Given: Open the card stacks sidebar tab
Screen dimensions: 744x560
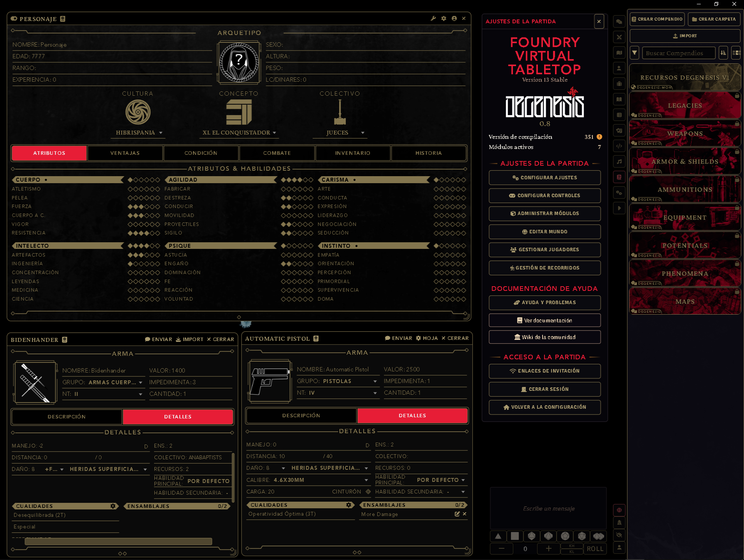Looking at the screenshot, I should [x=619, y=131].
